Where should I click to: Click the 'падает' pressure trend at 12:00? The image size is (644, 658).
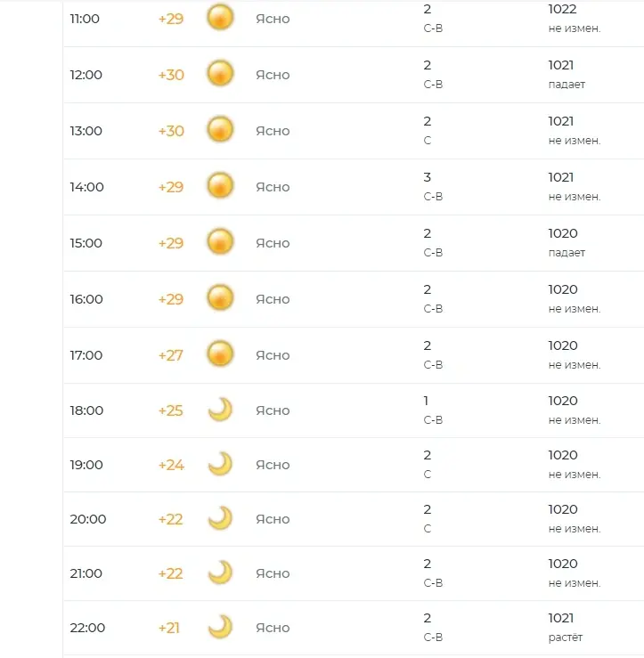[x=567, y=85]
